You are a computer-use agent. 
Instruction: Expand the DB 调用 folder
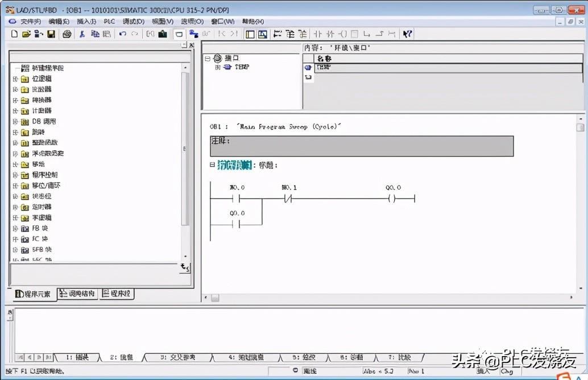[x=15, y=122]
